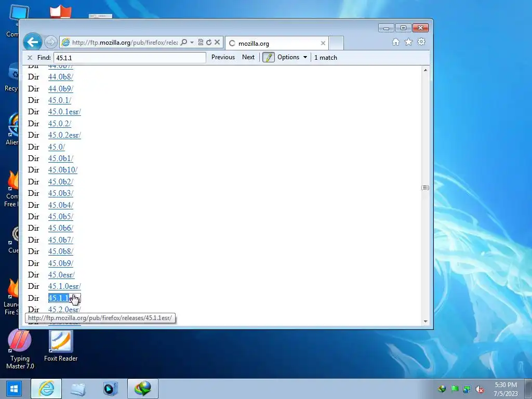This screenshot has height=399, width=532.
Task: Open a new blank tab
Action: (x=337, y=43)
